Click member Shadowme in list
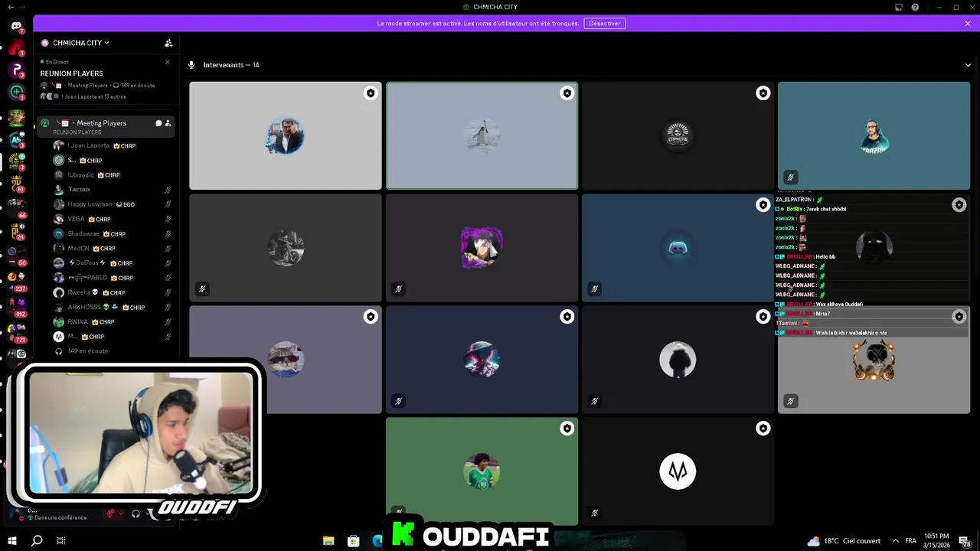This screenshot has height=551, width=980. [106, 234]
